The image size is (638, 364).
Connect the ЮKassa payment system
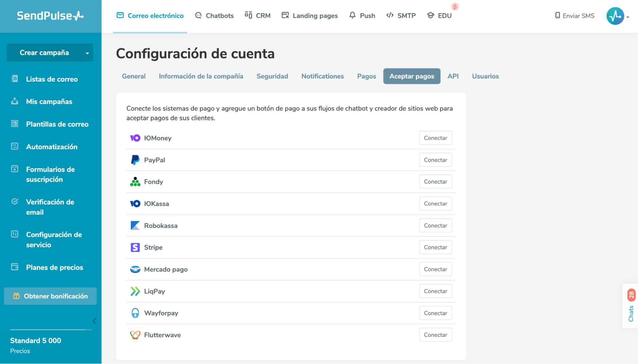(x=435, y=204)
